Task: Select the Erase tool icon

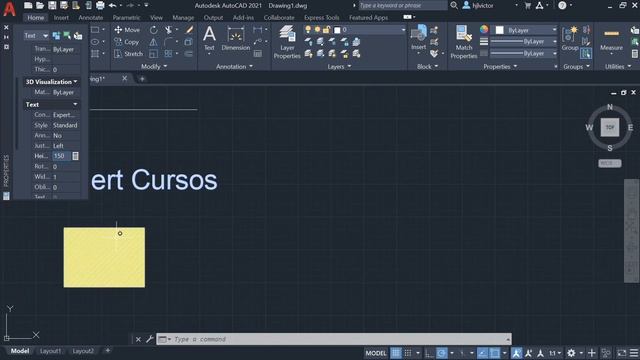Action: coord(189,30)
